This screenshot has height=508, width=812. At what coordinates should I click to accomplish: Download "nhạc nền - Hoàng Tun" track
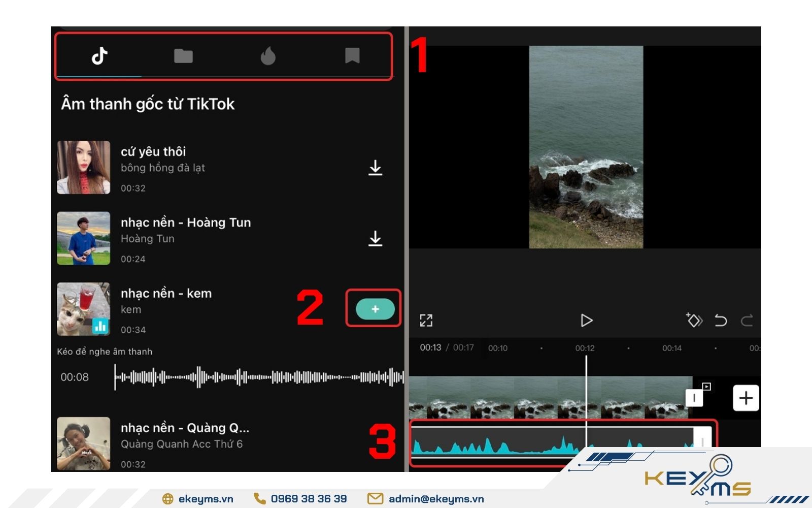(x=375, y=238)
